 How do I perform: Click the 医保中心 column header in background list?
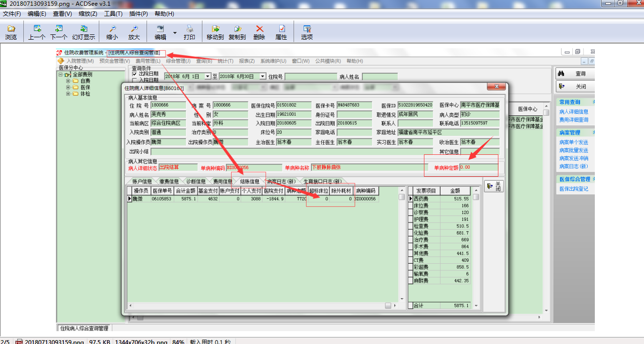point(528,109)
